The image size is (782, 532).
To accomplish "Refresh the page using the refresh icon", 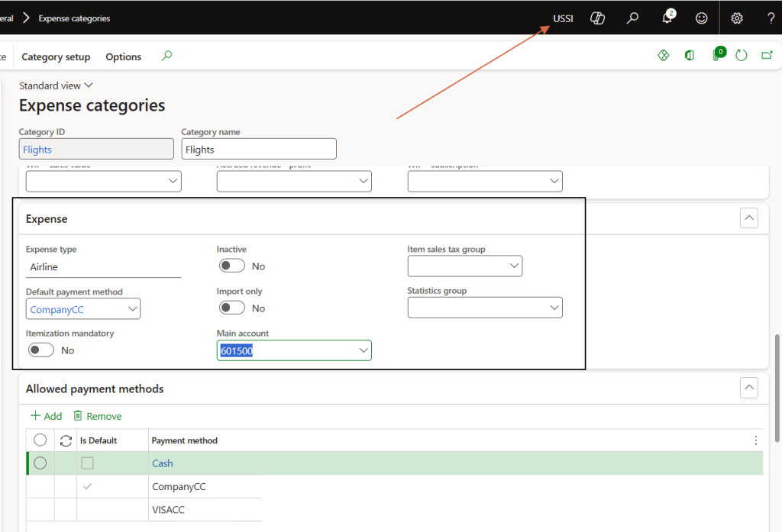I will point(741,56).
